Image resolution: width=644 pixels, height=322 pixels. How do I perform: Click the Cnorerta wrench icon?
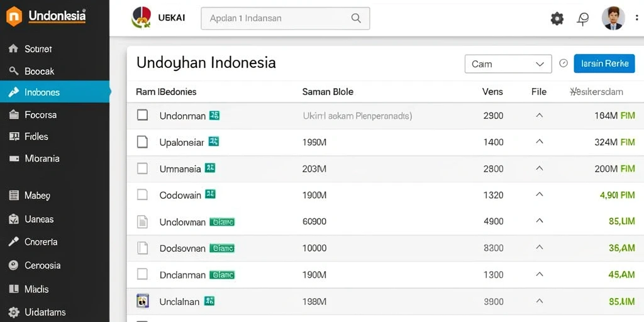[x=14, y=242]
